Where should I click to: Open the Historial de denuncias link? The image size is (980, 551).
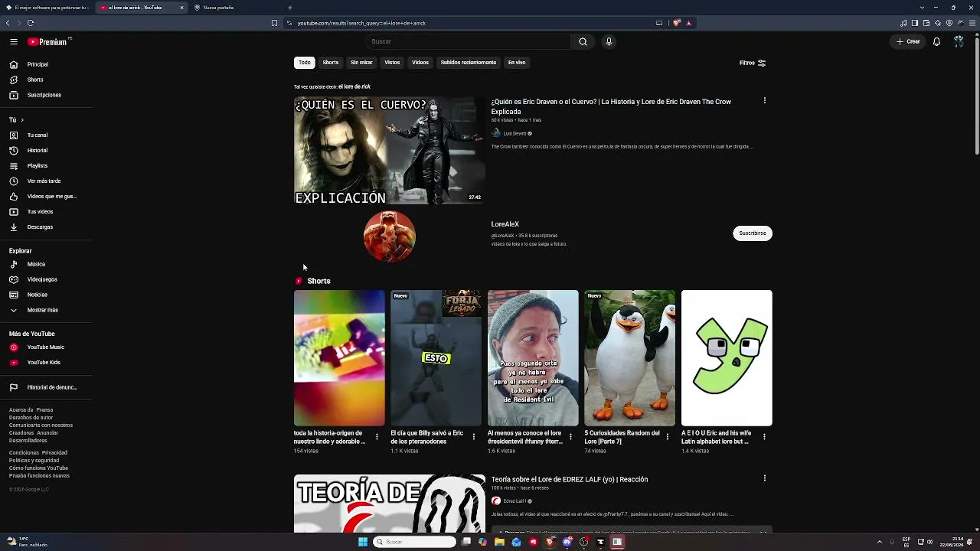[x=46, y=387]
